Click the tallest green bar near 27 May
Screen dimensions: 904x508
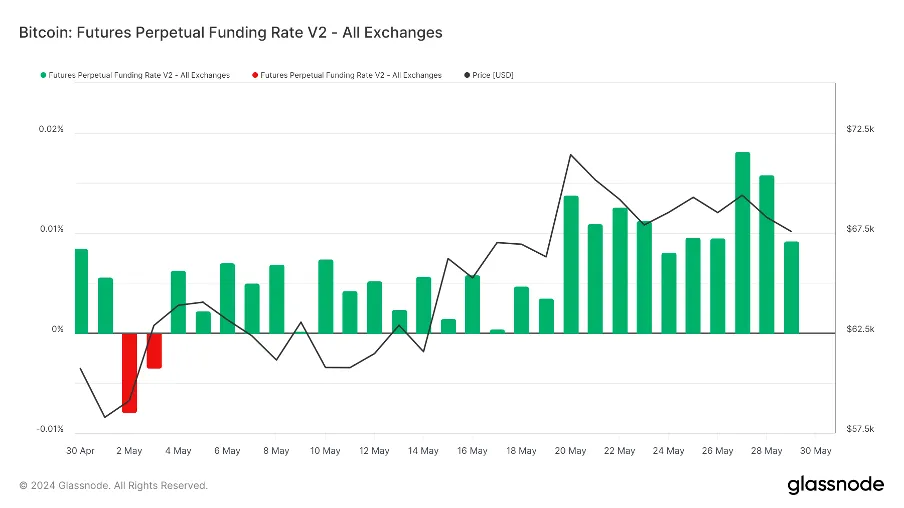tap(743, 242)
